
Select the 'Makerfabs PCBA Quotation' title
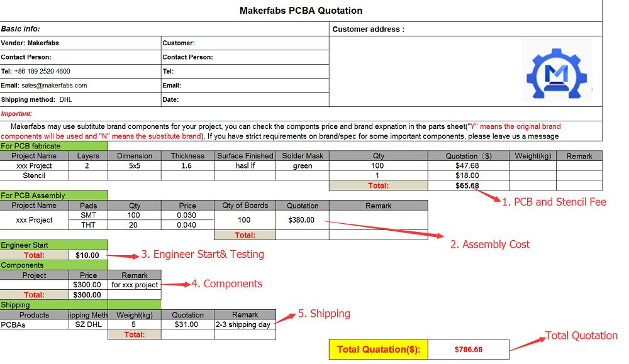[301, 11]
